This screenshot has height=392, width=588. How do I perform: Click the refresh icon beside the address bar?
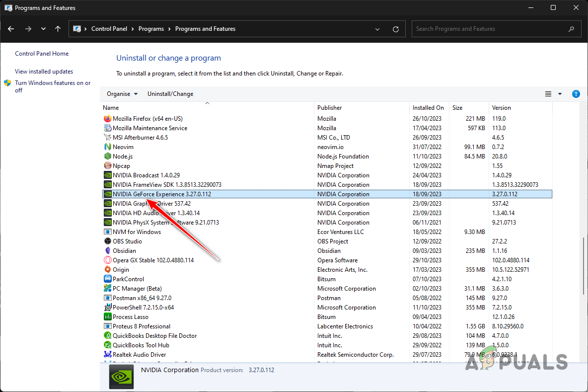point(396,29)
